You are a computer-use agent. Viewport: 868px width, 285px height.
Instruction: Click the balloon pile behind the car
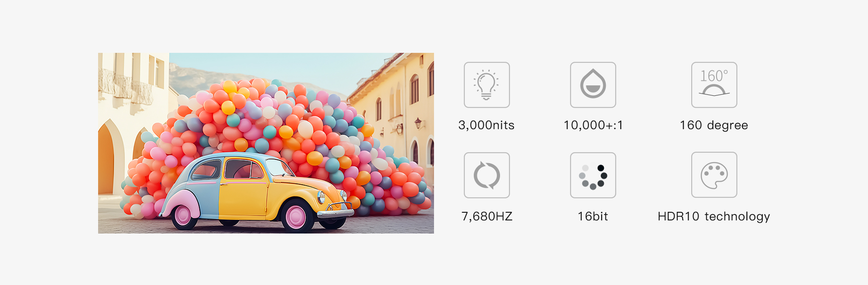pos(289,126)
